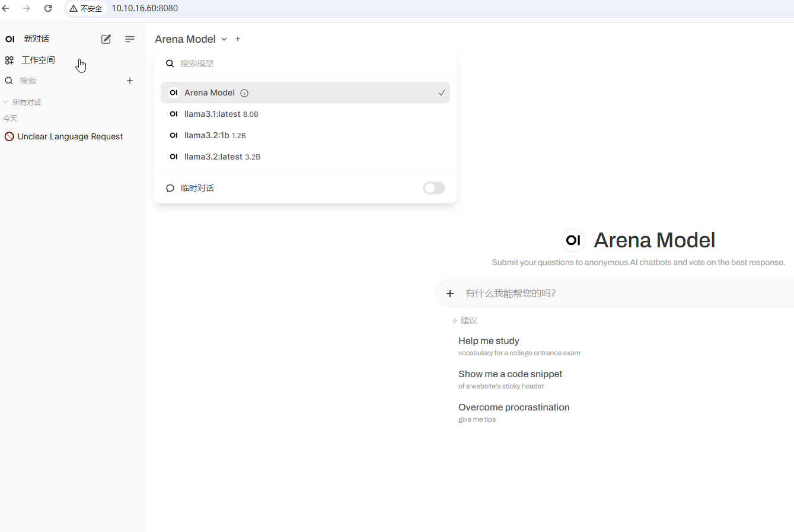Screen dimensions: 794x532
Task: Add another model with the plus icon
Action: pyautogui.click(x=238, y=39)
